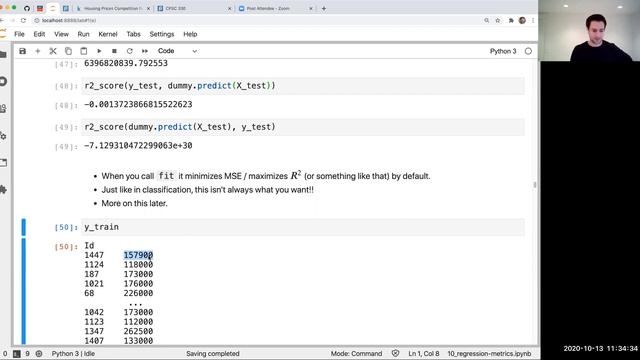Click the kernel gear icon in status bar
The width and height of the screenshot is (640, 360).
pyautogui.click(x=39, y=353)
